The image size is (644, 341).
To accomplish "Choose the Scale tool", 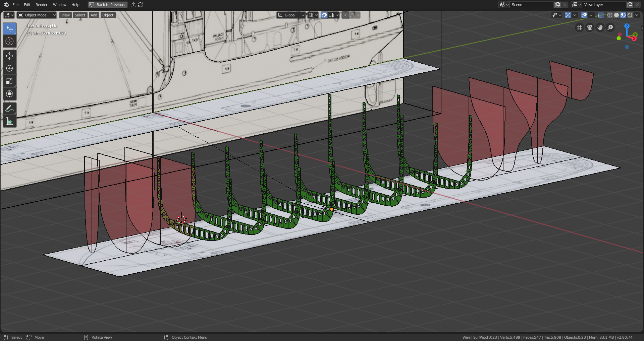I will coord(9,81).
